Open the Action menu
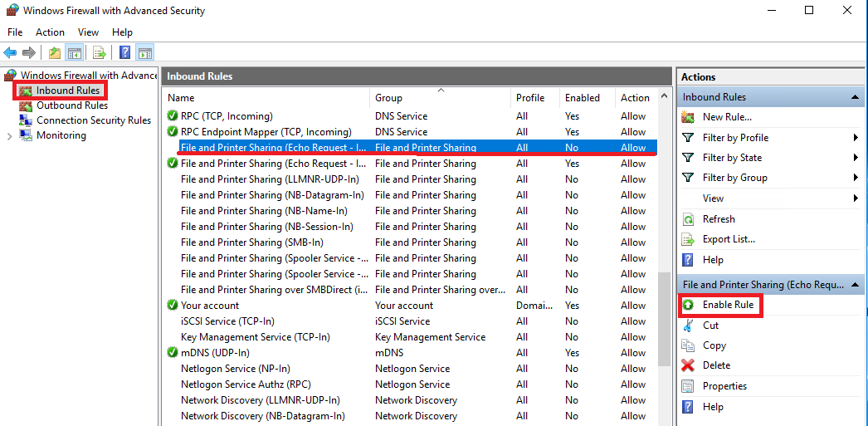The width and height of the screenshot is (868, 426). (x=50, y=32)
